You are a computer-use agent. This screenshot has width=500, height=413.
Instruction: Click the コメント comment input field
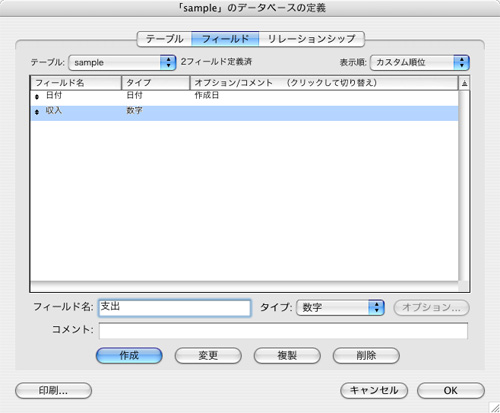pos(283,331)
